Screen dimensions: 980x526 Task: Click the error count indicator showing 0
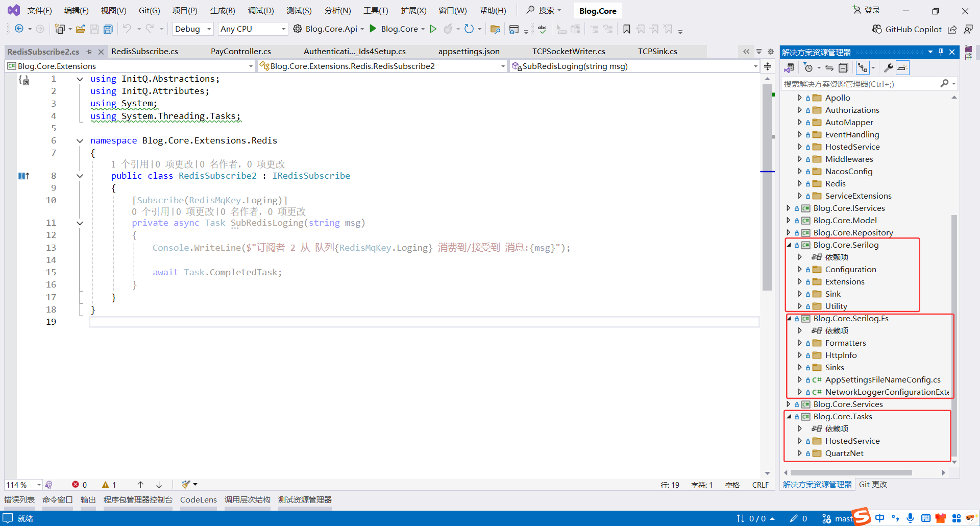(x=79, y=485)
